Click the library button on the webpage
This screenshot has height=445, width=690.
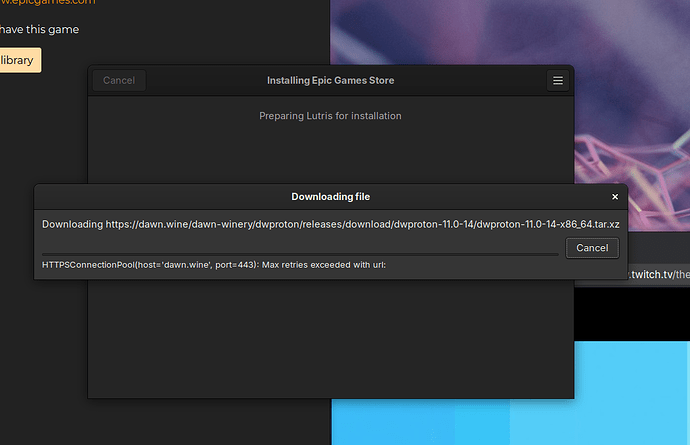click(x=18, y=60)
